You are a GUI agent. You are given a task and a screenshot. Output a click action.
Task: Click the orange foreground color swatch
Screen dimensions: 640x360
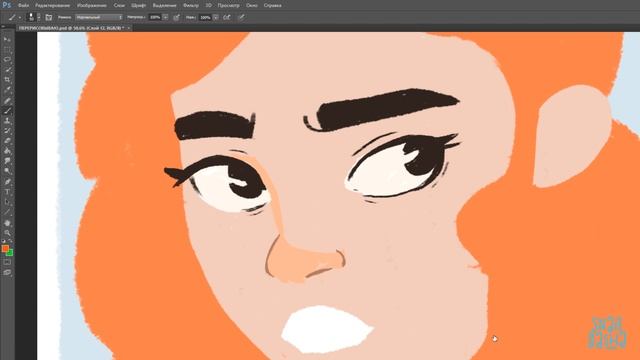click(x=5, y=248)
